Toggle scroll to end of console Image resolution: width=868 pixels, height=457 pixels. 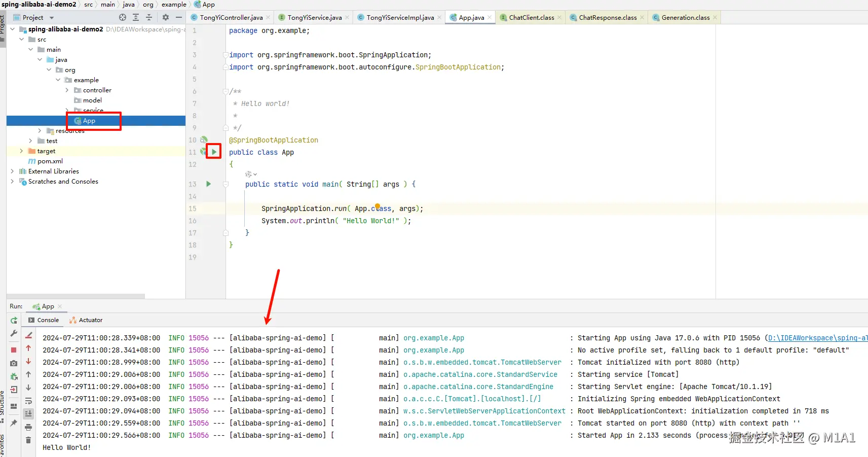pyautogui.click(x=28, y=414)
